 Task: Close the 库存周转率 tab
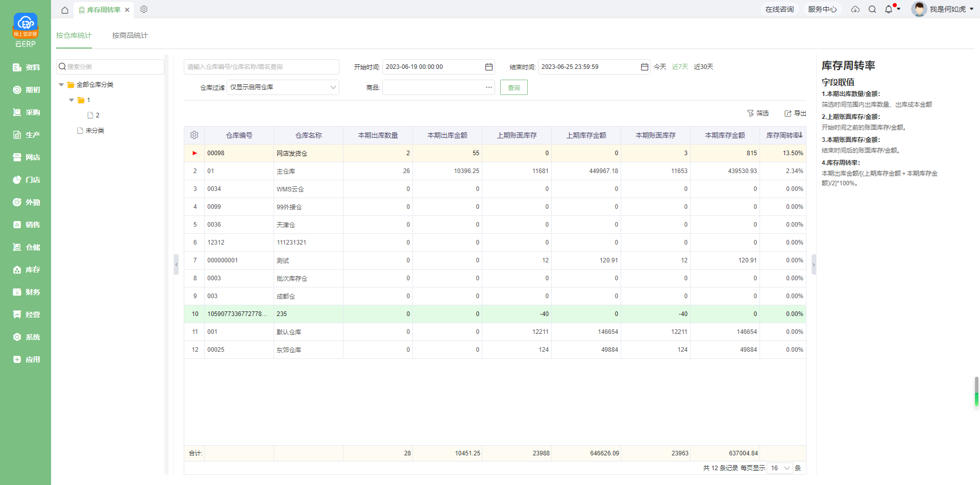coord(127,10)
